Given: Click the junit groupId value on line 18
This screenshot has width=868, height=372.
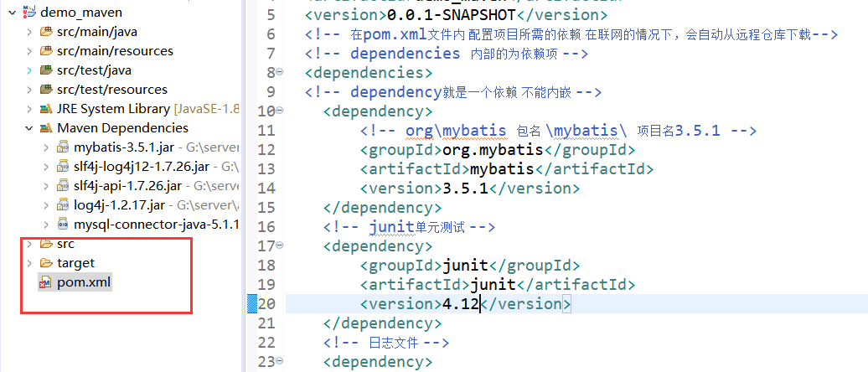Looking at the screenshot, I should 465,265.
